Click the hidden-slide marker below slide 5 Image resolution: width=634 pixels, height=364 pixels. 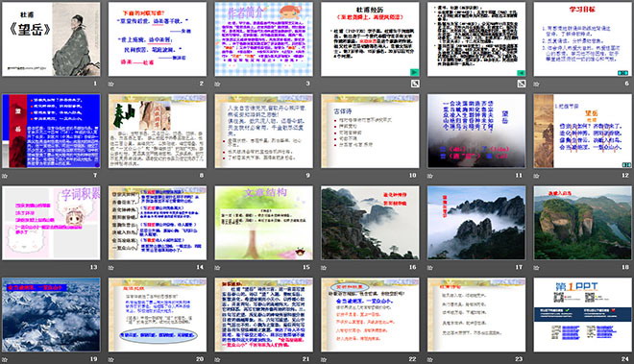pos(522,84)
